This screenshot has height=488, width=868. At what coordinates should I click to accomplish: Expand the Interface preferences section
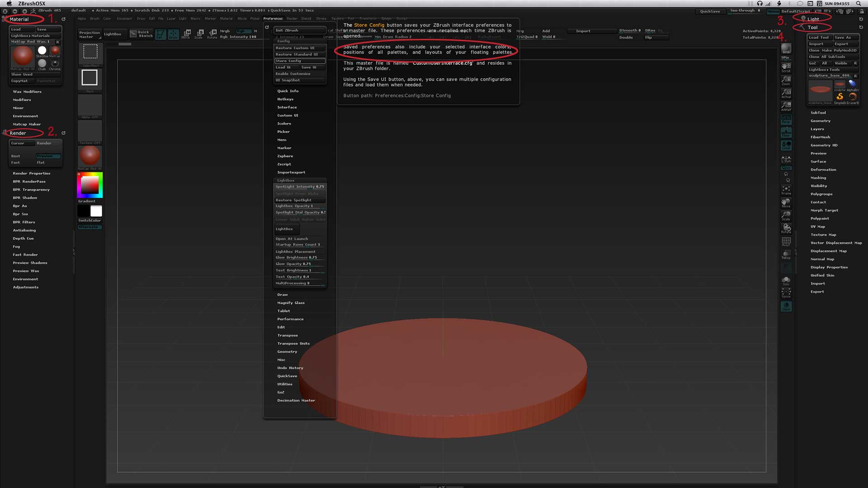[287, 108]
